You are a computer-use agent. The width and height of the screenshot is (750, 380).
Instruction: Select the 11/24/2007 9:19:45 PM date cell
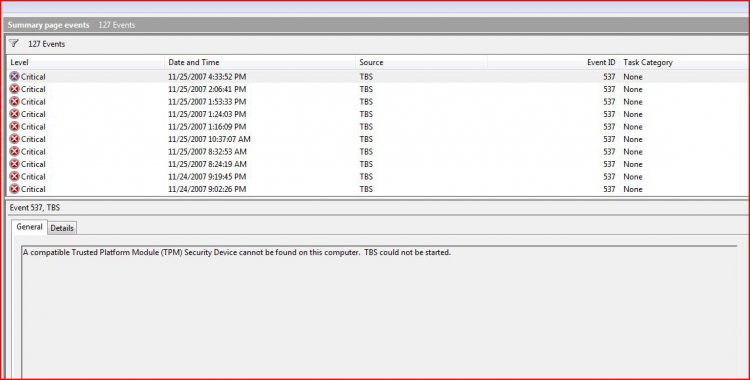207,176
